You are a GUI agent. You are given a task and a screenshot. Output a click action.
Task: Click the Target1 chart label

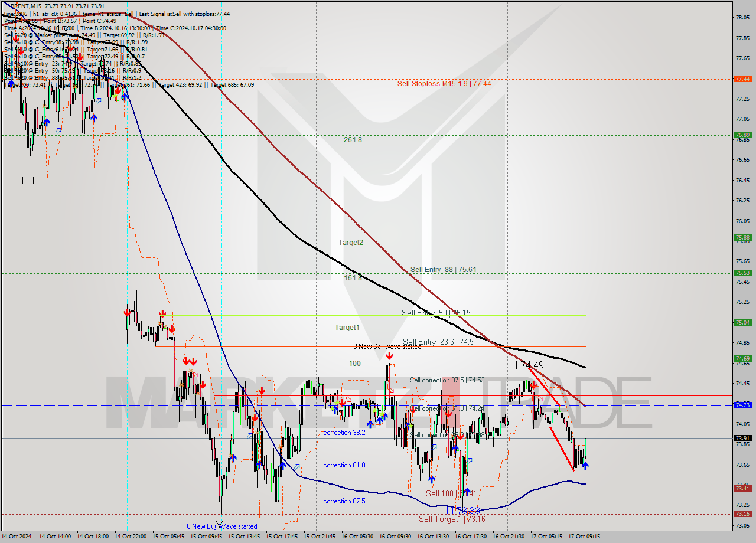click(347, 327)
